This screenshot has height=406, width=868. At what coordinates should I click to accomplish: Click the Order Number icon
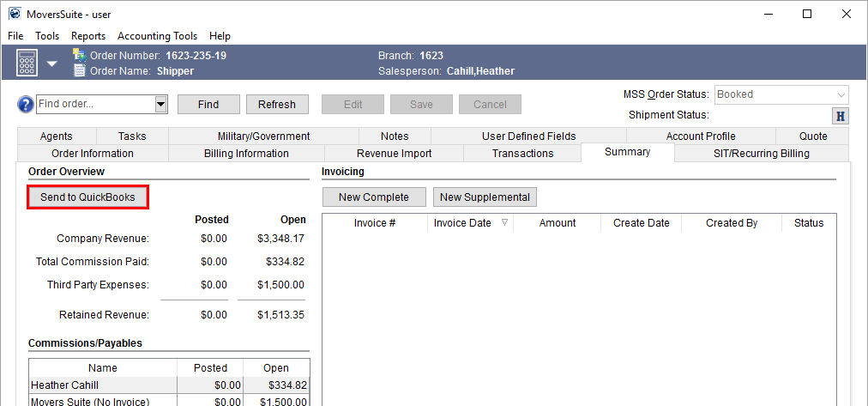tap(79, 55)
